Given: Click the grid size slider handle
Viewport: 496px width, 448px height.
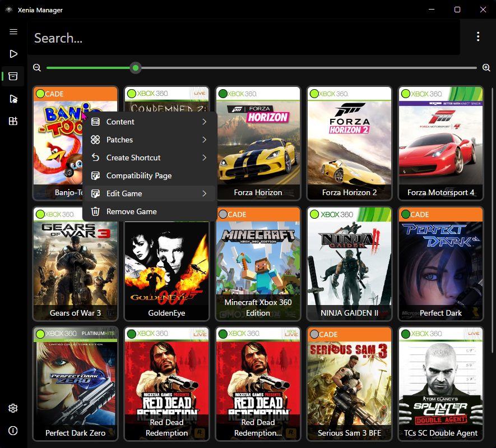Looking at the screenshot, I should point(135,67).
